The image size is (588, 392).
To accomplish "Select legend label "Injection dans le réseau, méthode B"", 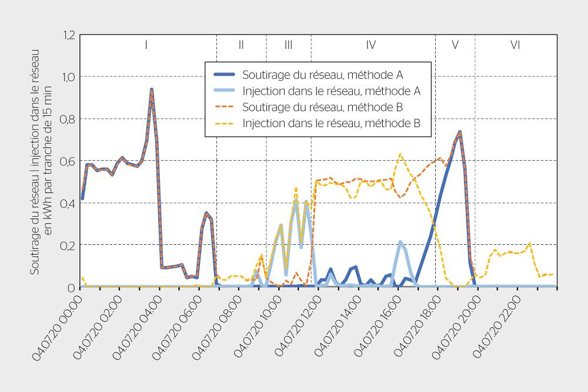I will (331, 123).
